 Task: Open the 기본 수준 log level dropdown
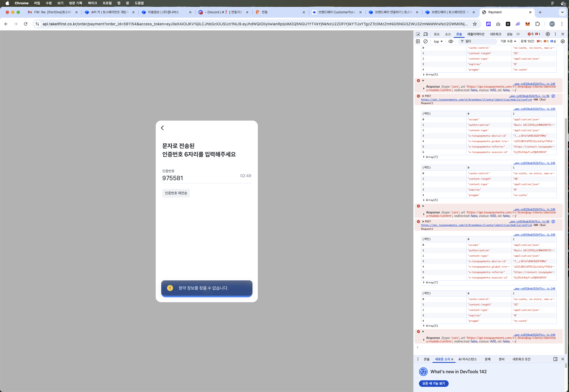(x=508, y=41)
